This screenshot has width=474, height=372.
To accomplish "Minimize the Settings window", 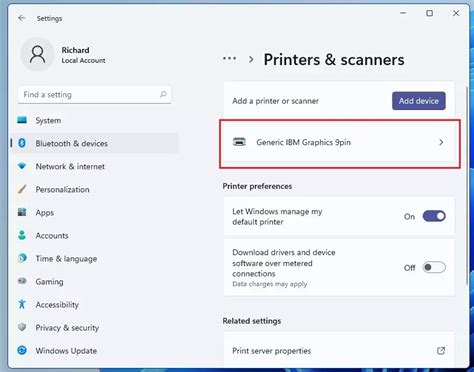I will click(x=403, y=13).
